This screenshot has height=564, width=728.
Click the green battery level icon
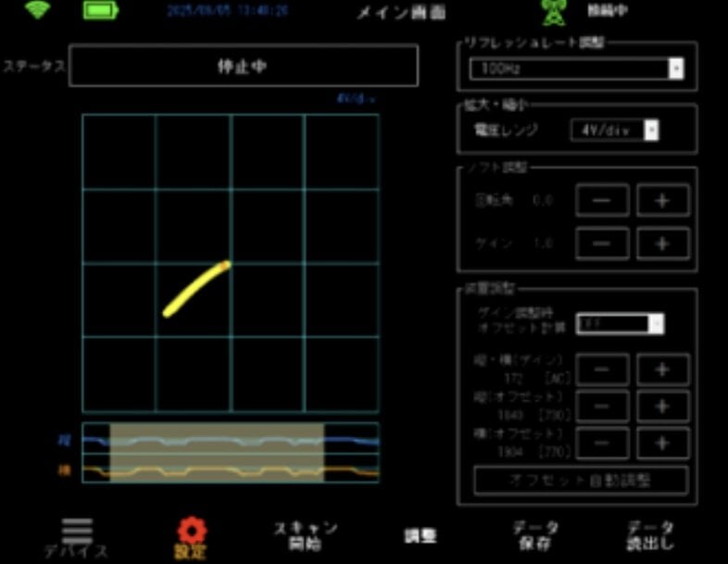tap(101, 10)
